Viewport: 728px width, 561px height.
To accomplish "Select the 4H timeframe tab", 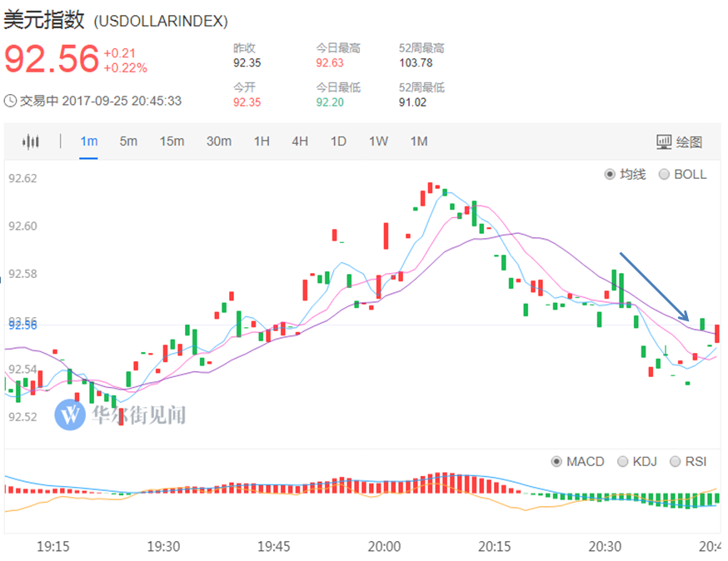I will coord(300,141).
